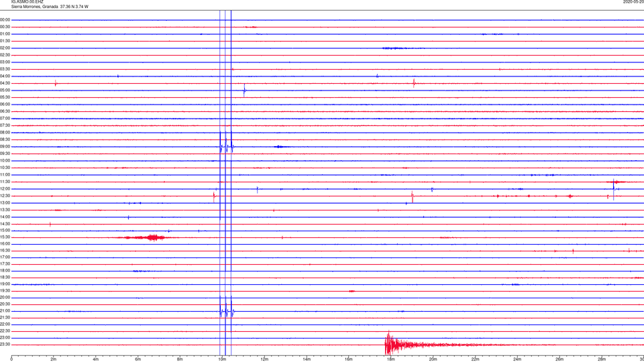Select the 00:00 trace label
This screenshot has width=644, height=362.
[5, 19]
